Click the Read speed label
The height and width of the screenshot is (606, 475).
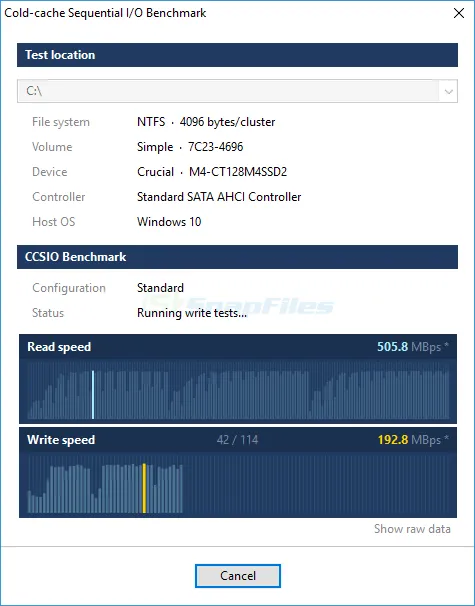pos(59,347)
